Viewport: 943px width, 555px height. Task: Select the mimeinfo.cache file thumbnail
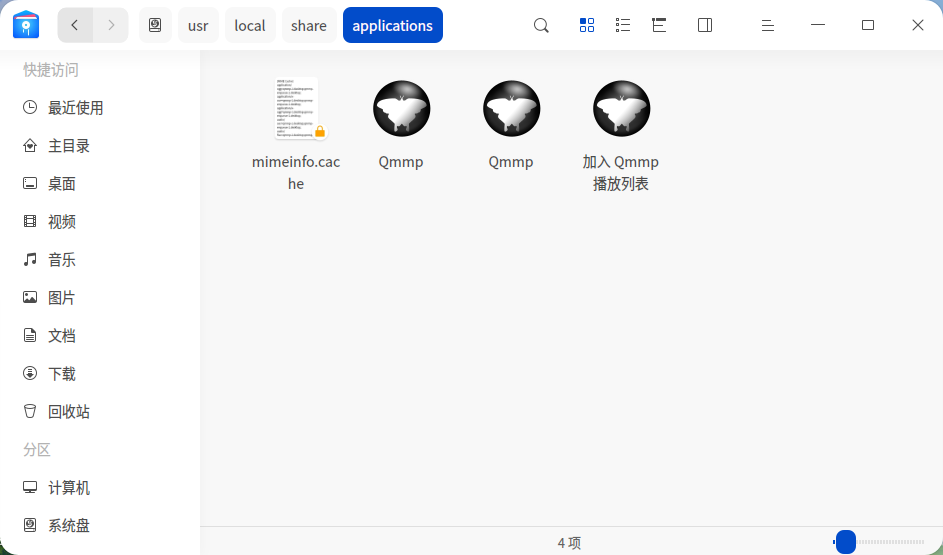(296, 108)
